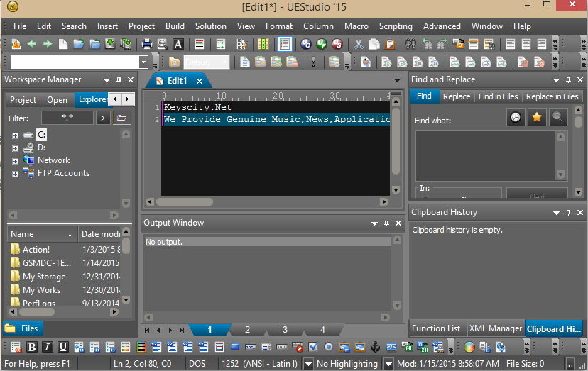Image resolution: width=588 pixels, height=371 pixels.
Task: Switch to the Replace tab
Action: [x=457, y=96]
